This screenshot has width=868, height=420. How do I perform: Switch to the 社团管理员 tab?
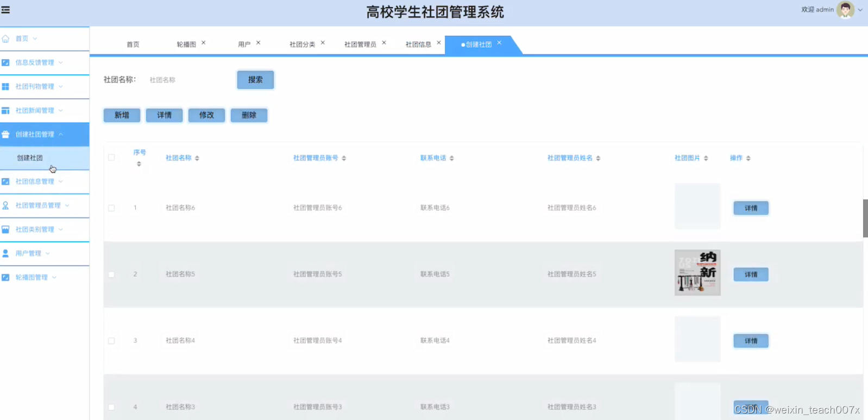[x=360, y=45]
